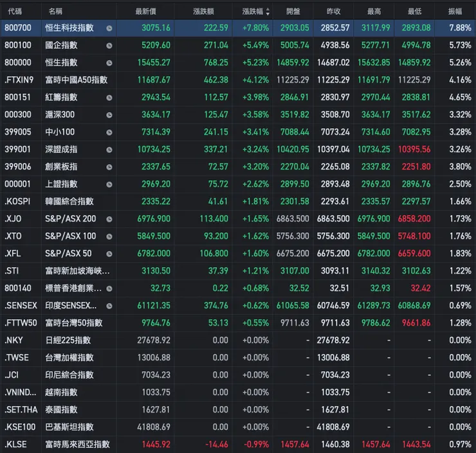The height and width of the screenshot is (453, 476).
Task: Click clock icon beside S&P/ASX 100
Action: point(109,237)
